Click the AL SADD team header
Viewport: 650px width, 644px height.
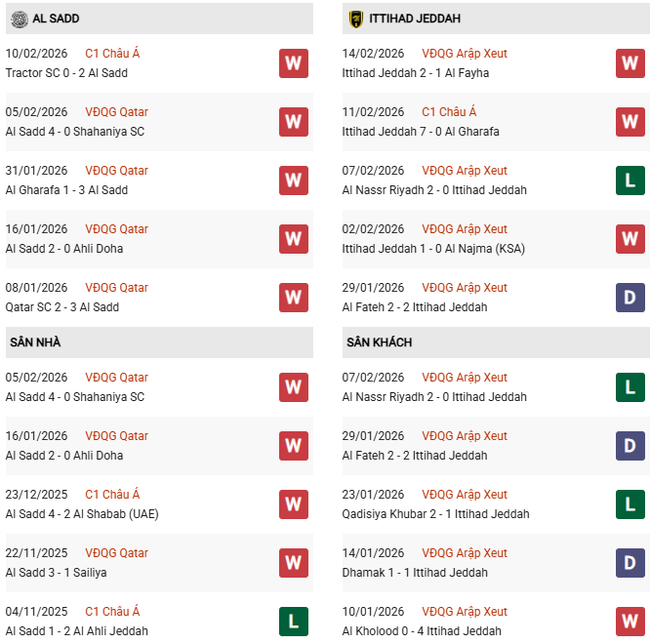(x=57, y=19)
